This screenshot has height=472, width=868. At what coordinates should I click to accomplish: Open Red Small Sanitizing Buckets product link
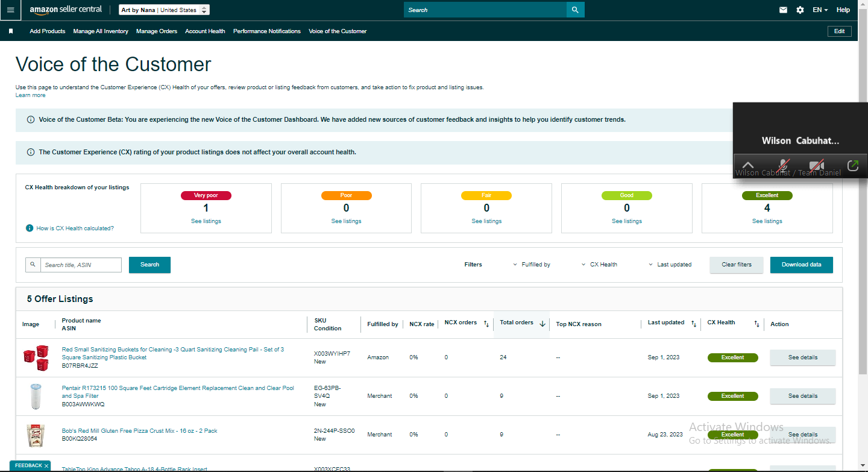173,353
